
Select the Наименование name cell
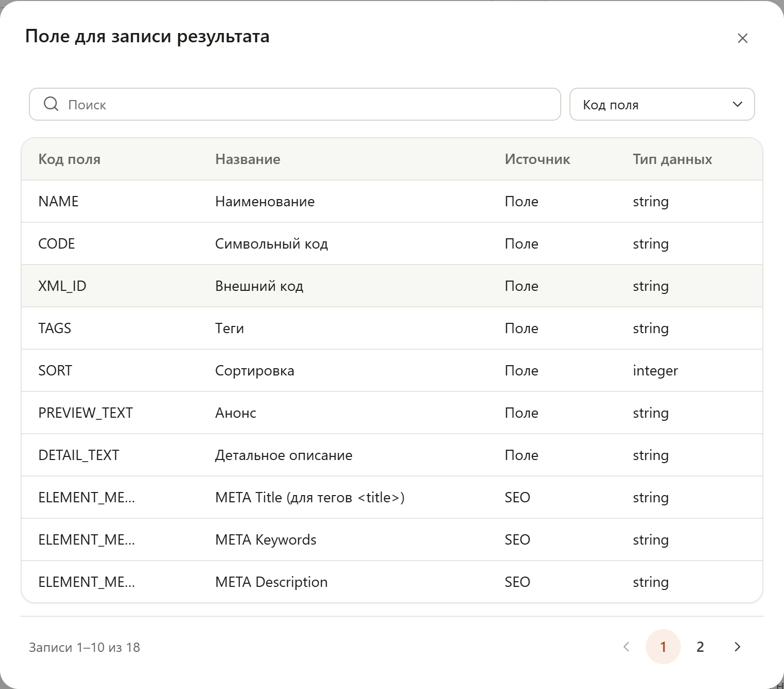pos(265,201)
